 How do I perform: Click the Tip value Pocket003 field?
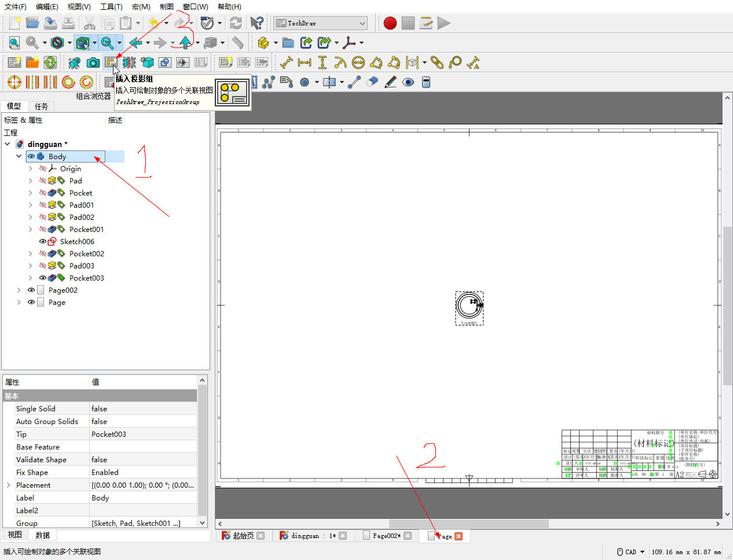[x=144, y=434]
